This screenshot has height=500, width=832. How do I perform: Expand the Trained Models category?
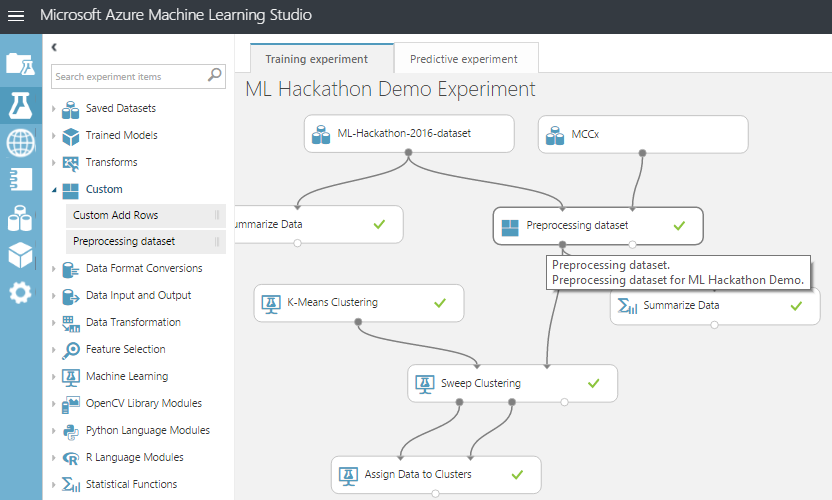coord(54,135)
